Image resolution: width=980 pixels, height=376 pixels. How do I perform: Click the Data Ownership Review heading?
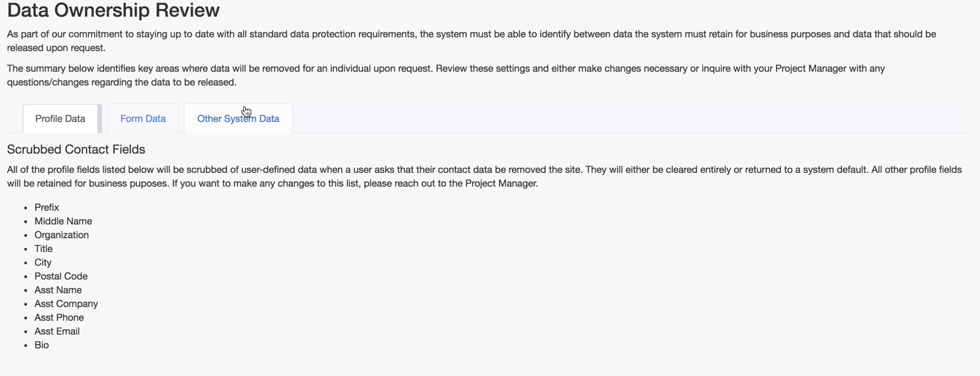114,11
